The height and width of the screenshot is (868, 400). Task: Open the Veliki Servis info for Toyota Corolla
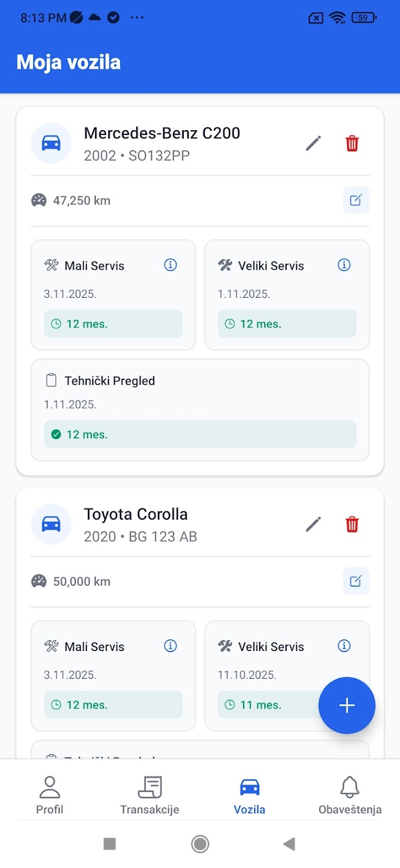pyautogui.click(x=344, y=646)
